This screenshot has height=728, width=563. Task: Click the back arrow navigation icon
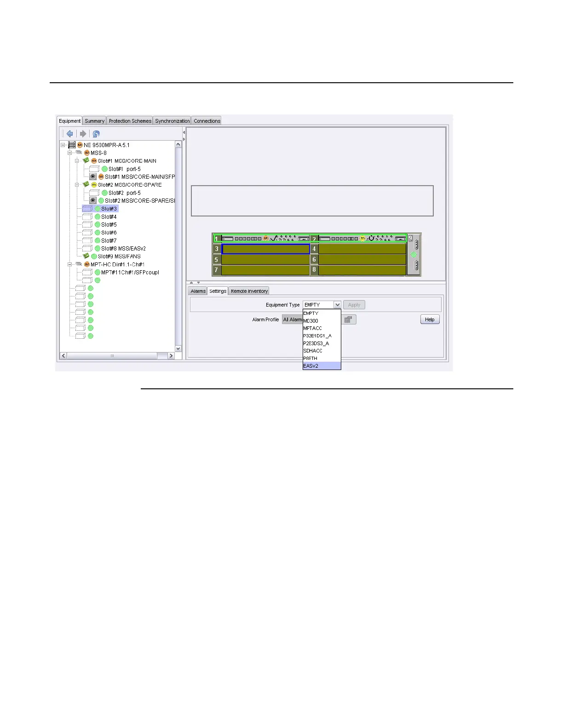(x=70, y=134)
